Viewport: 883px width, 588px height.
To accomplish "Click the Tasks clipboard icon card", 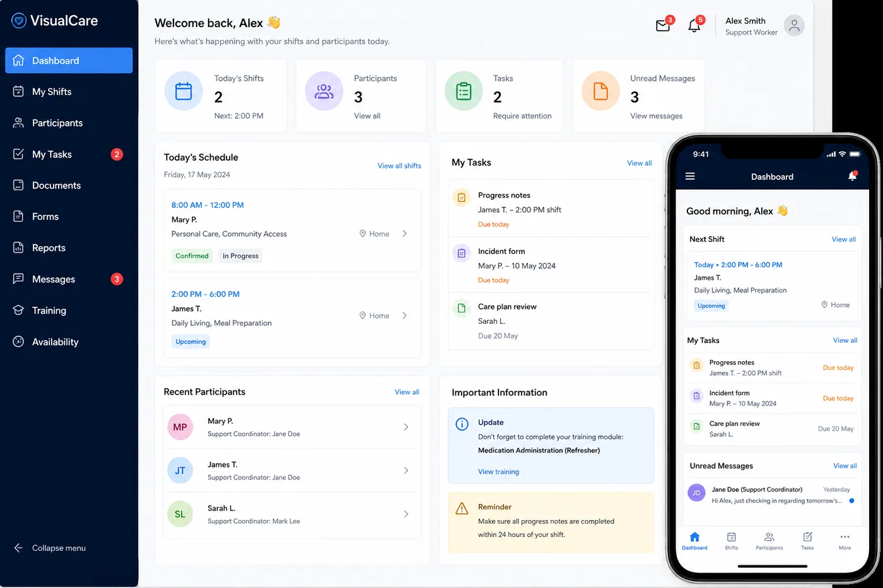I will coord(464,91).
